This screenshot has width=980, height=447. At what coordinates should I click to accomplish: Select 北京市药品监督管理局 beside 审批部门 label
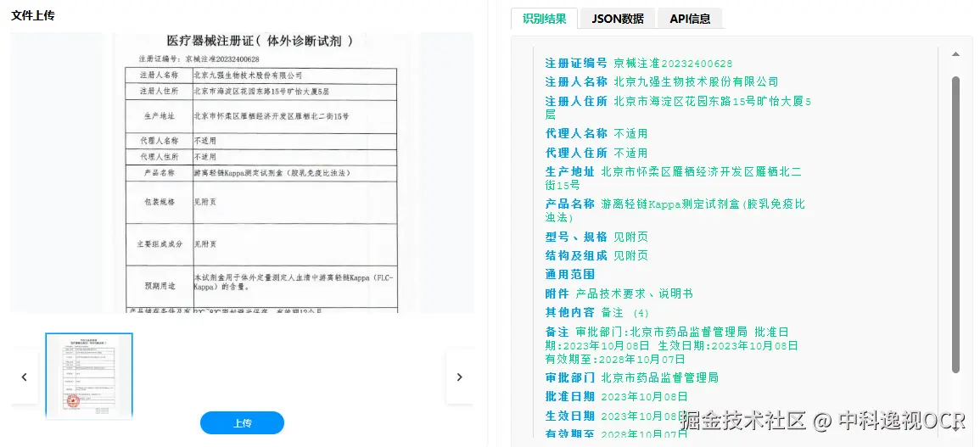pyautogui.click(x=660, y=377)
